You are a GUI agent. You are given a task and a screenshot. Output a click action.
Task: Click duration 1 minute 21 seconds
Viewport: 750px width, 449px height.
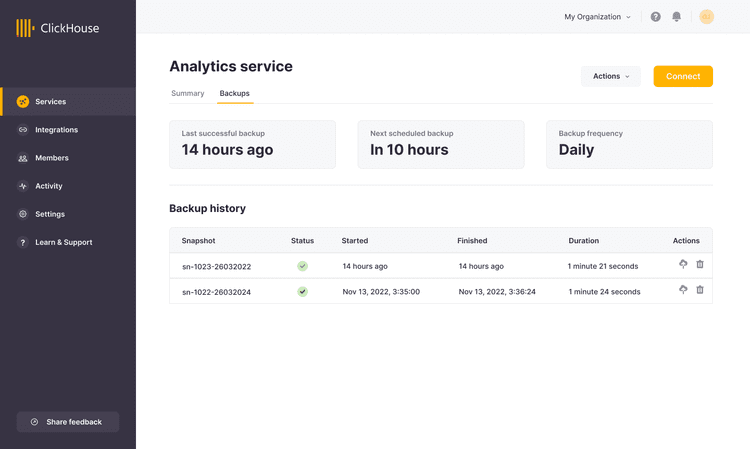click(x=603, y=266)
